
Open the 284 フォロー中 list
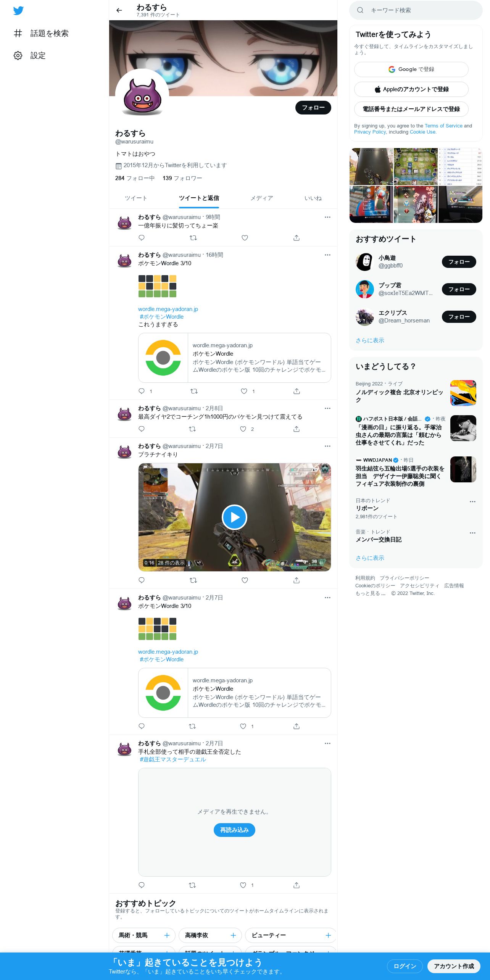[135, 178]
